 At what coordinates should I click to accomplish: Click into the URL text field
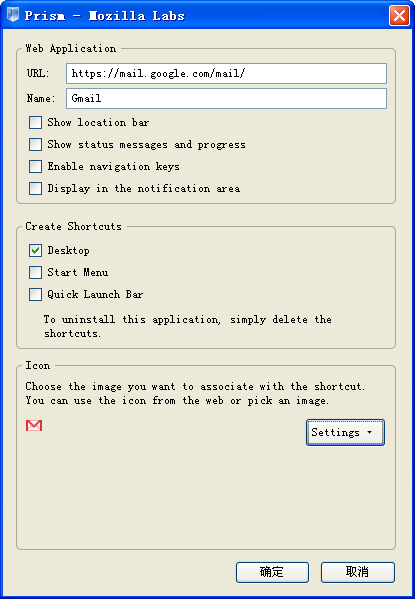tap(226, 73)
